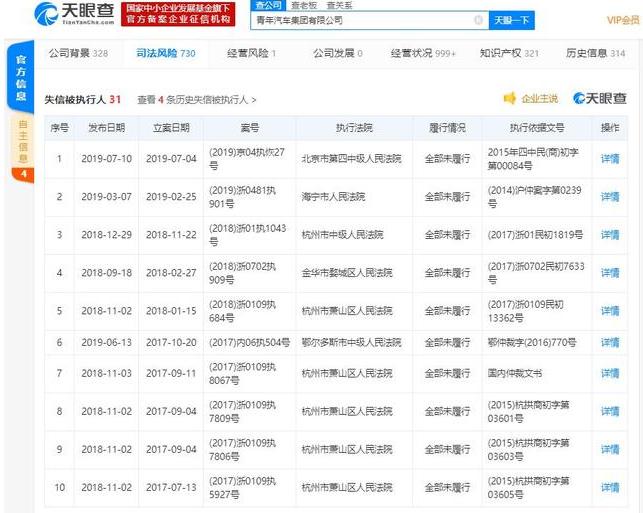Click publish date 2019-07-10
643x513 pixels.
[107, 159]
